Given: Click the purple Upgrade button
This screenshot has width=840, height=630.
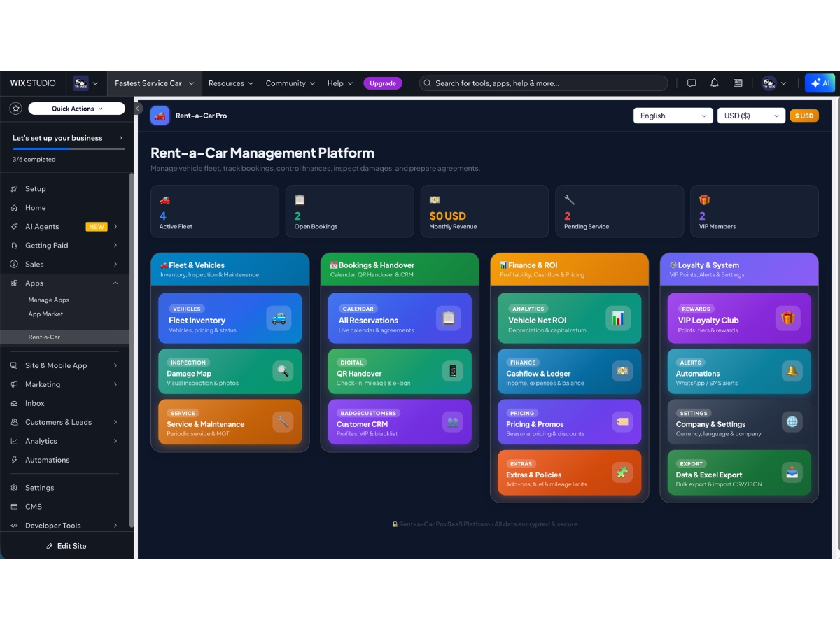Looking at the screenshot, I should (383, 83).
